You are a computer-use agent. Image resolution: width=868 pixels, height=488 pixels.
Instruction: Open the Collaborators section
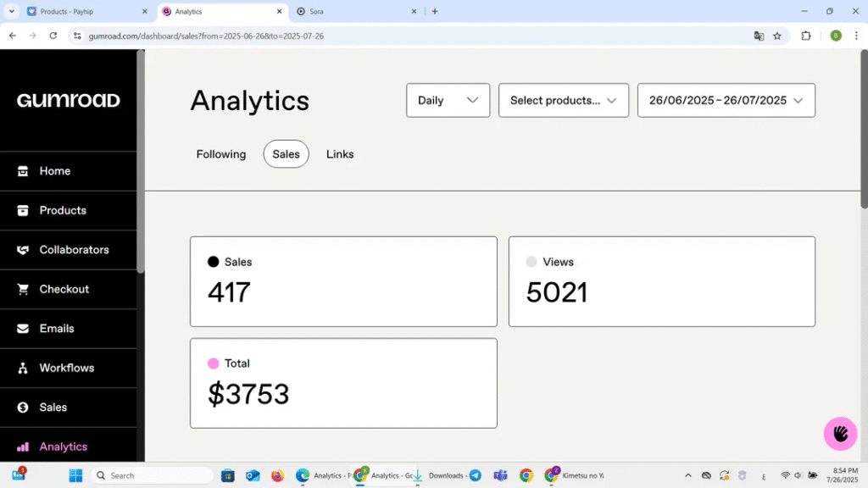74,250
